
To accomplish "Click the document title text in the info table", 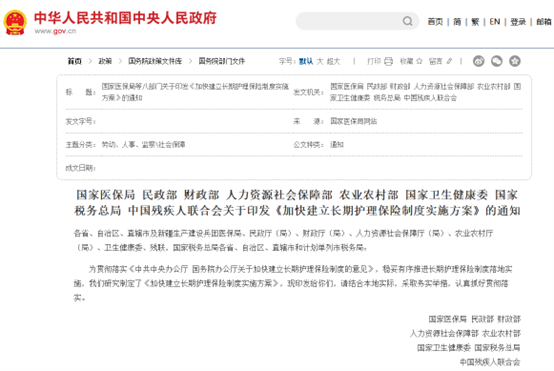I will click(195, 92).
